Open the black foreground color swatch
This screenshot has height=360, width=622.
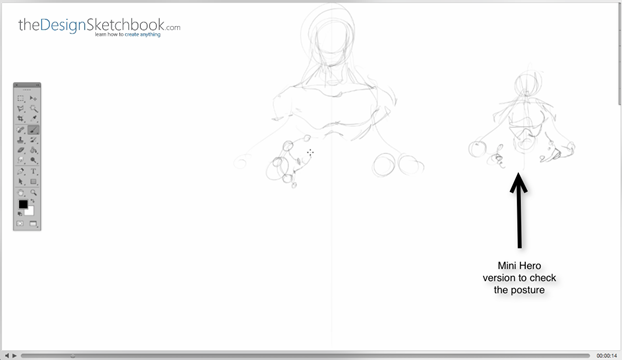(x=23, y=204)
